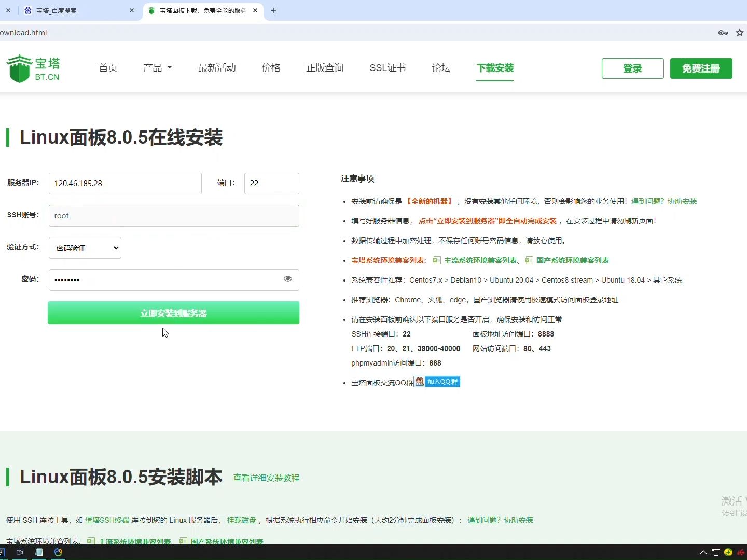Click 【全新的机器】 highlighted text
This screenshot has height=560, width=747.
(430, 201)
